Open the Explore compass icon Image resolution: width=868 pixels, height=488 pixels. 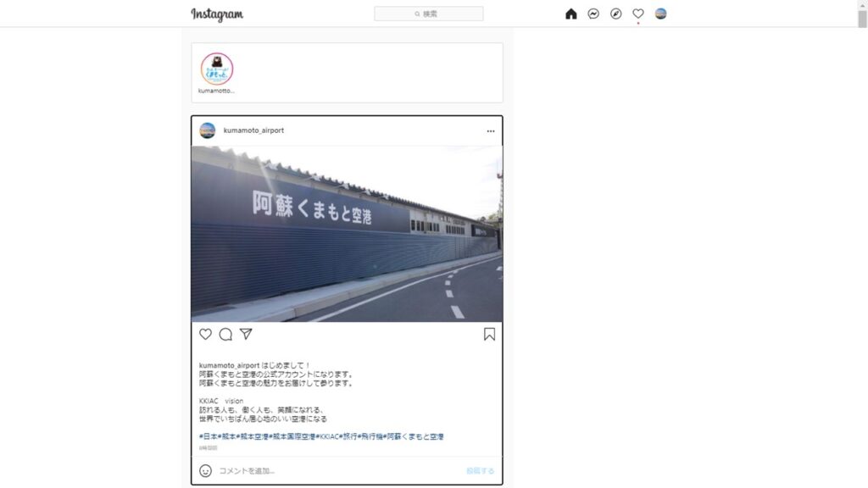click(x=615, y=14)
